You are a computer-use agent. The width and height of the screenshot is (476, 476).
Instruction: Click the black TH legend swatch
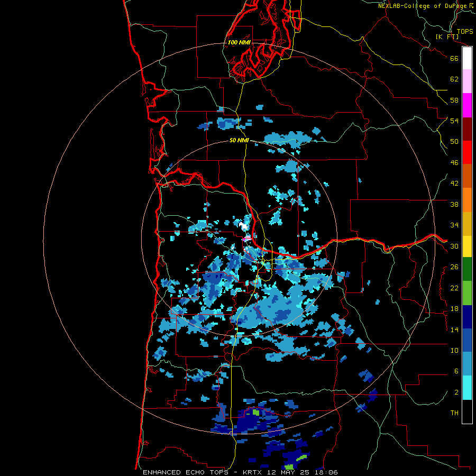tap(467, 411)
